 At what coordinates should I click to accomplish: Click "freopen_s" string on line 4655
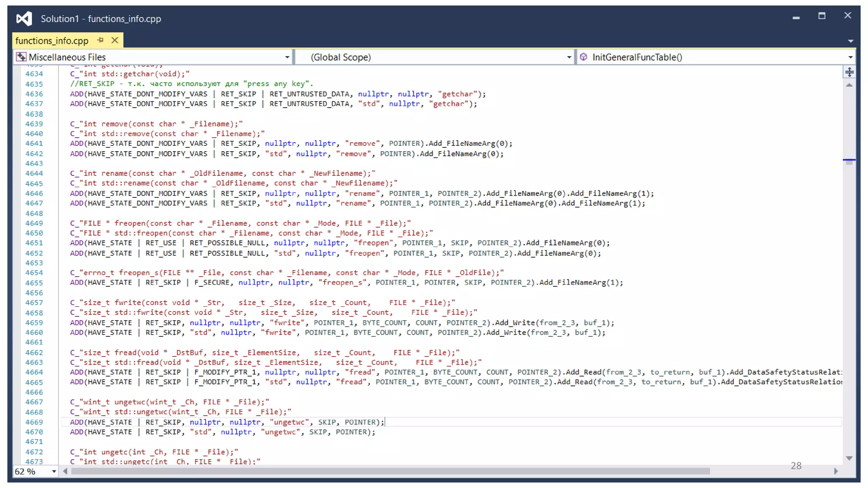[x=342, y=283]
